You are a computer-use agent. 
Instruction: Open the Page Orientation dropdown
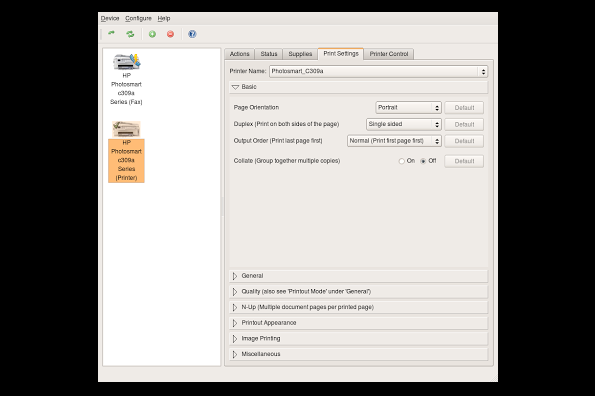[408, 108]
